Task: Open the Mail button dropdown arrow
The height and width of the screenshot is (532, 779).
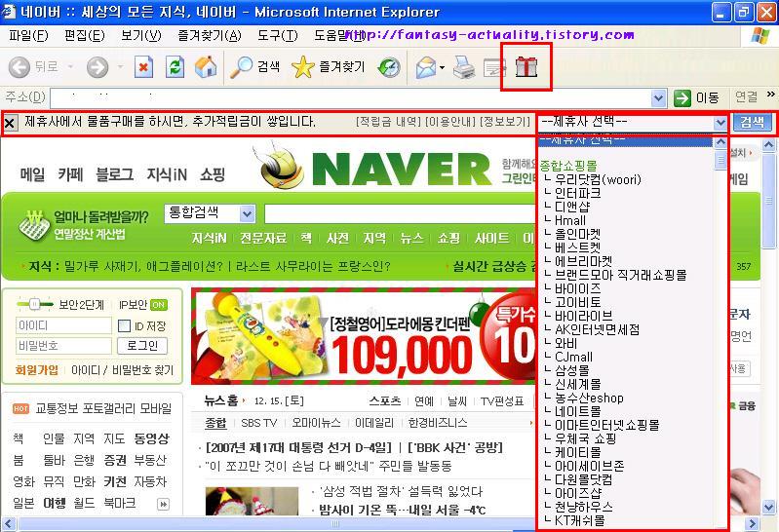Action: coord(442,67)
